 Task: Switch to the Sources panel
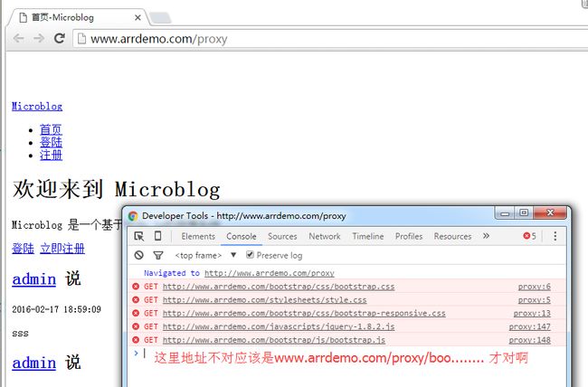282,236
